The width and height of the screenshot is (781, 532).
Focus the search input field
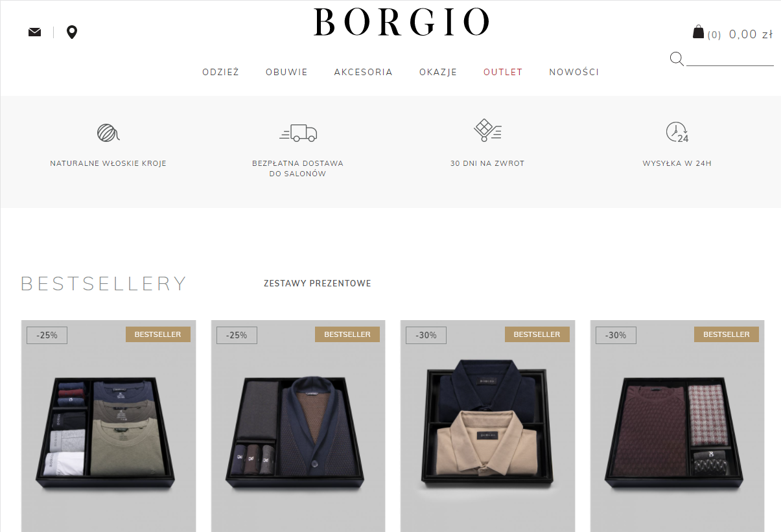pyautogui.click(x=730, y=59)
